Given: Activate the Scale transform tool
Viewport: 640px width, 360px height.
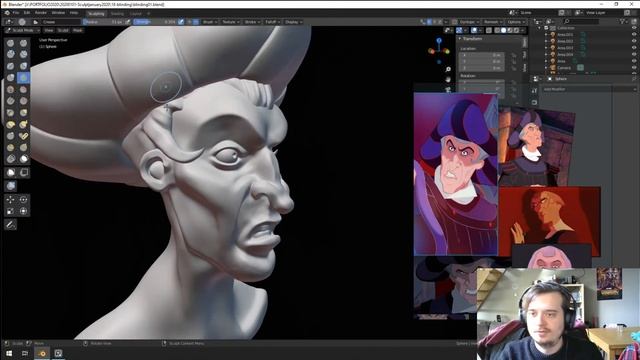Looking at the screenshot, I should tap(11, 211).
